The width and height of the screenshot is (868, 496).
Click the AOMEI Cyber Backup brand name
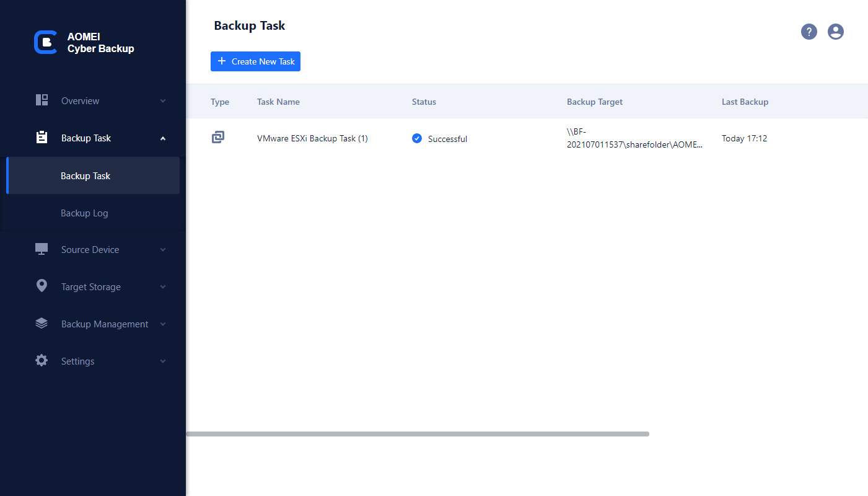[x=100, y=43]
